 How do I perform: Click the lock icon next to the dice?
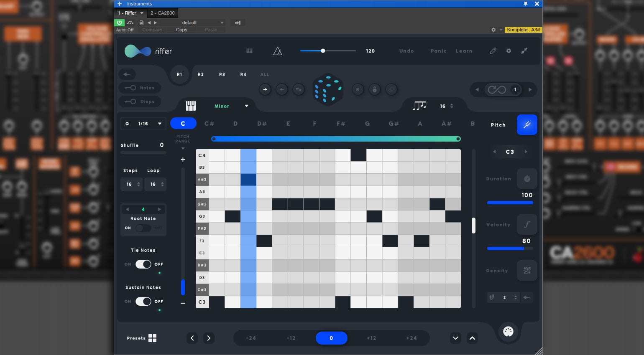374,89
